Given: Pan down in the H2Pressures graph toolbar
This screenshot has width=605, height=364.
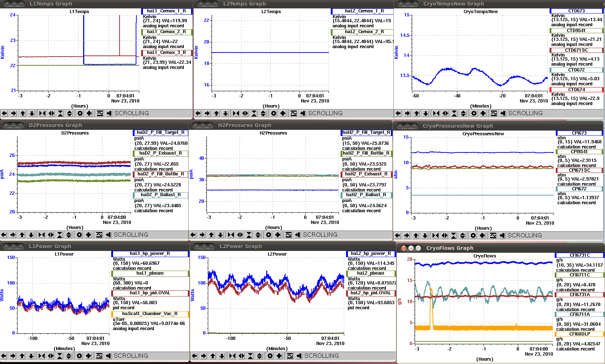Looking at the screenshot, I should pyautogui.click(x=220, y=235).
